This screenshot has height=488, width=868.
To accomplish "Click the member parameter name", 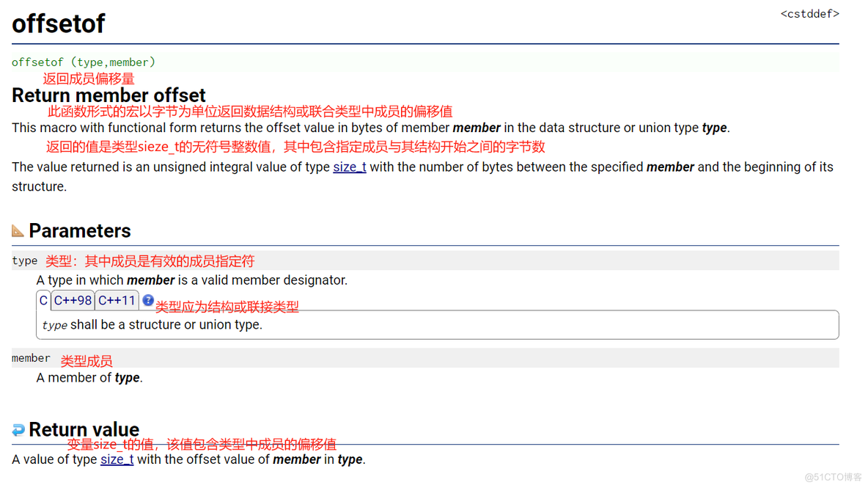I will point(31,358).
